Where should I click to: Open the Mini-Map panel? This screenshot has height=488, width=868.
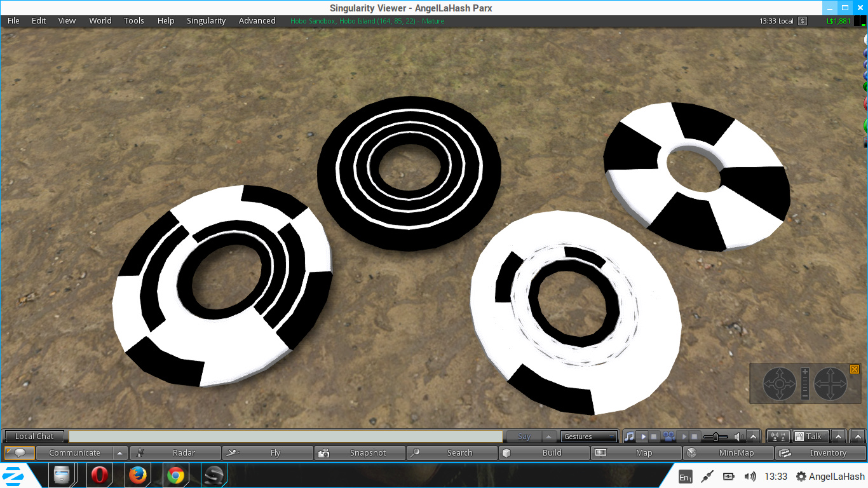[x=728, y=453]
